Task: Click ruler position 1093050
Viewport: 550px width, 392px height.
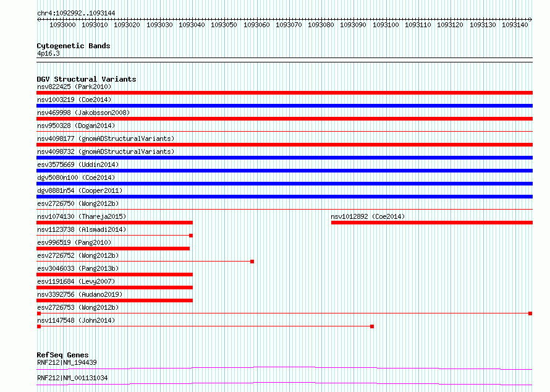Action: tap(224, 25)
